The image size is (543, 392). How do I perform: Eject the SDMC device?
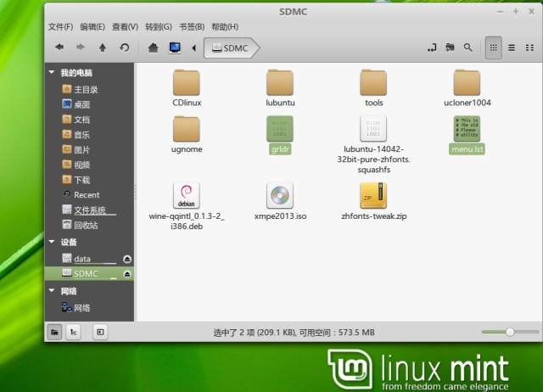click(127, 274)
